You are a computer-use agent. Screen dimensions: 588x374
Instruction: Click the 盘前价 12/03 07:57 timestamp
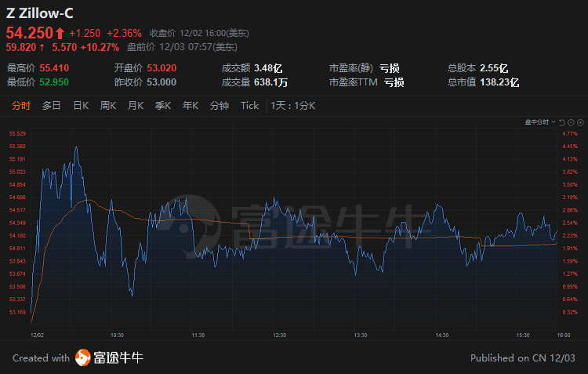coord(182,47)
